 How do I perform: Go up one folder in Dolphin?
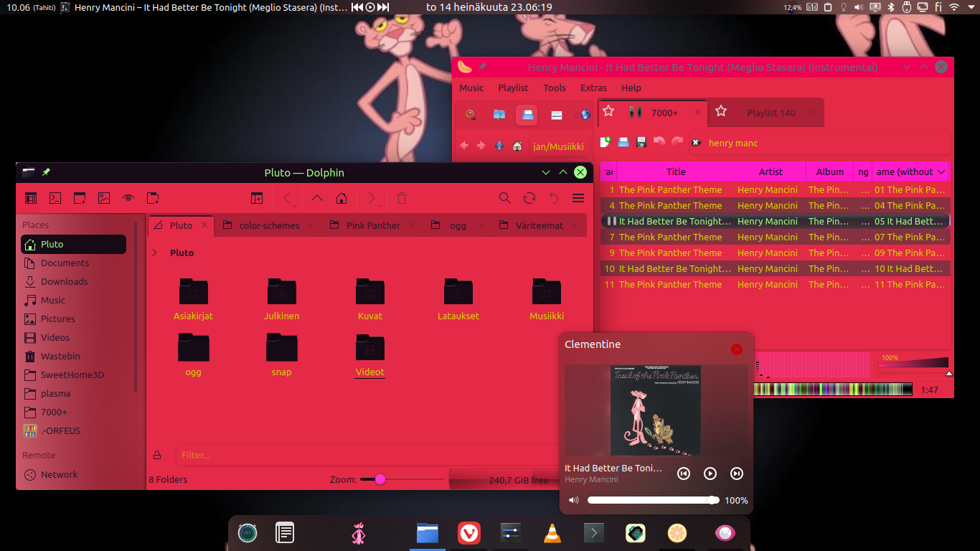click(316, 198)
